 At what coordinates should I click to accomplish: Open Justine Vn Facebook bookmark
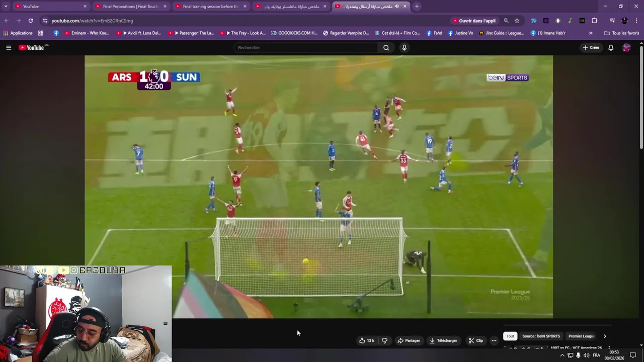point(460,33)
